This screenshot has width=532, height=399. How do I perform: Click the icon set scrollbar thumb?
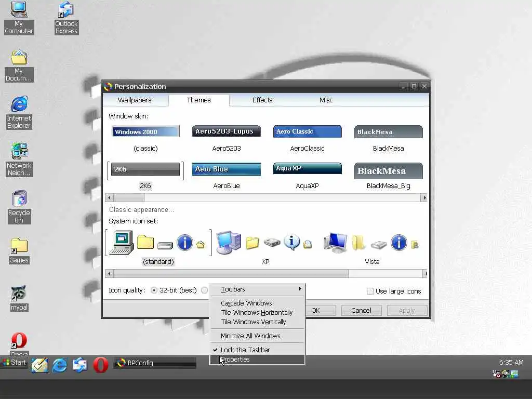231,273
